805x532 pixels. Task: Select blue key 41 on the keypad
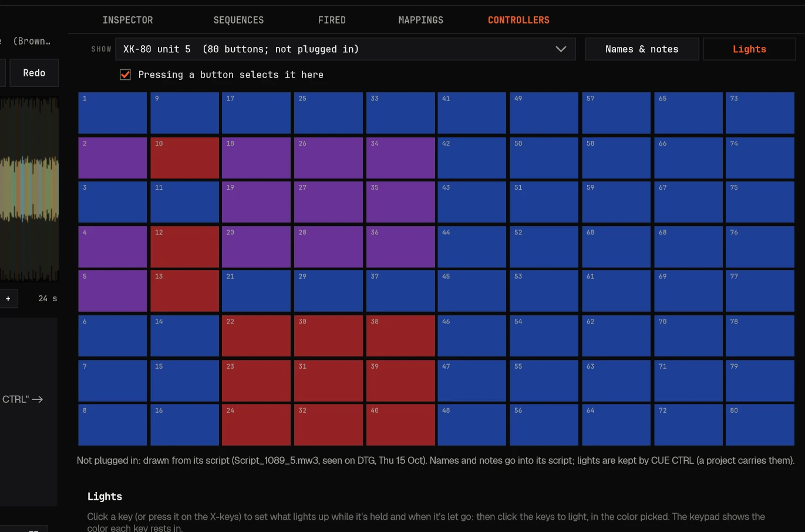tap(472, 113)
